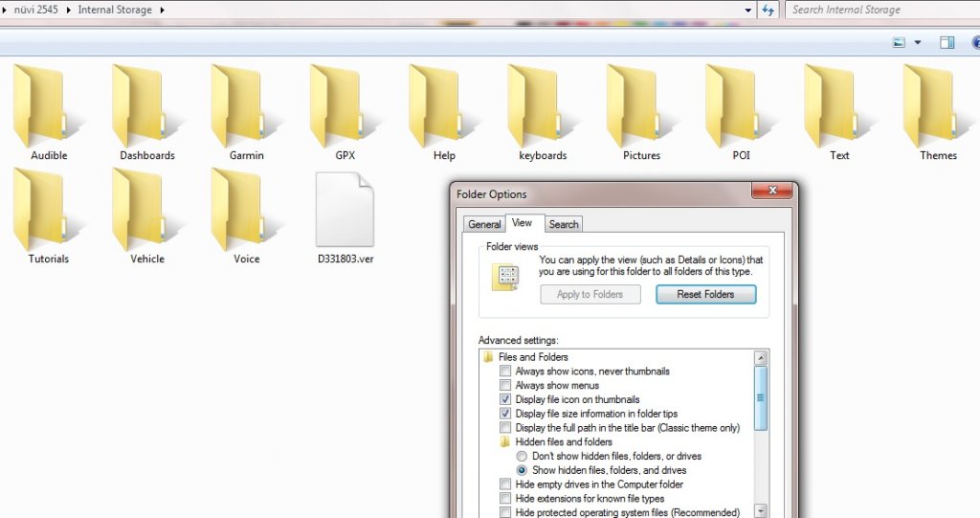
Task: Check Hide extensions for known file types
Action: click(505, 499)
